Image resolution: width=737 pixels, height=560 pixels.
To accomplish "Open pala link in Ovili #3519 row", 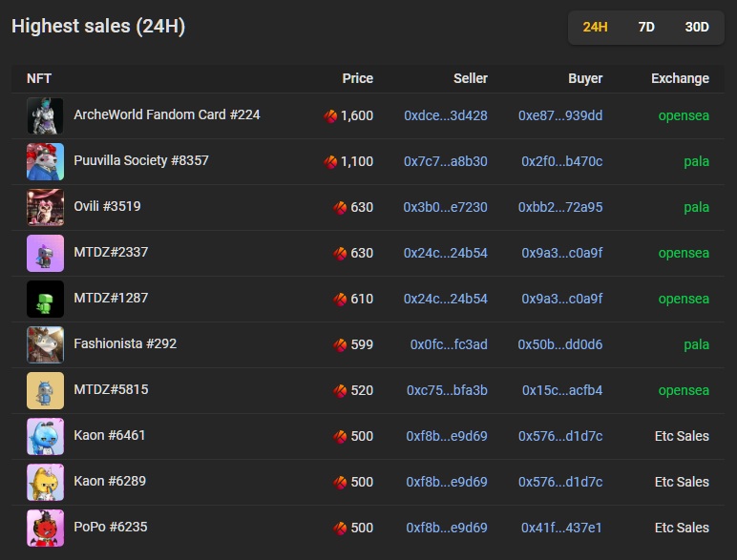I will pos(696,207).
